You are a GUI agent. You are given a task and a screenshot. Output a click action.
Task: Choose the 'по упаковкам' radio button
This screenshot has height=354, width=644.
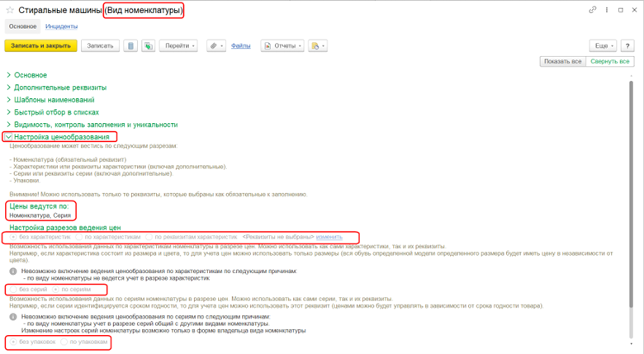(64, 342)
